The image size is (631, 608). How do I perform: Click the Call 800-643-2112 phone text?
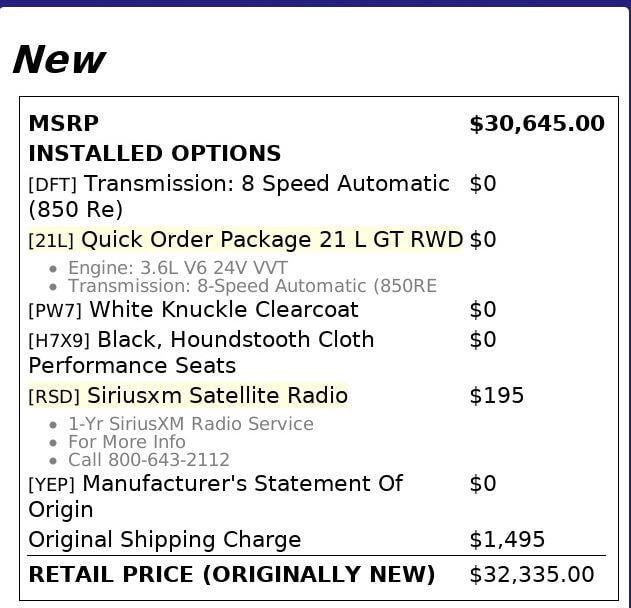click(149, 460)
